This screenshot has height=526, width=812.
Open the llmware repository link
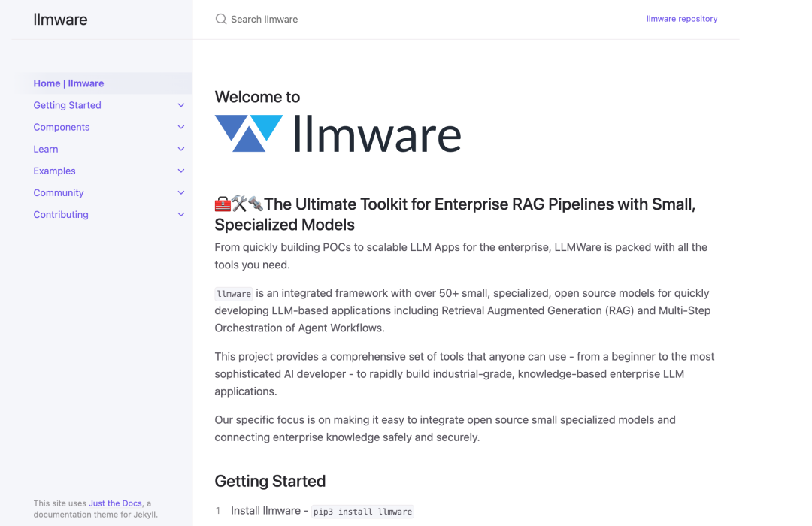[681, 19]
